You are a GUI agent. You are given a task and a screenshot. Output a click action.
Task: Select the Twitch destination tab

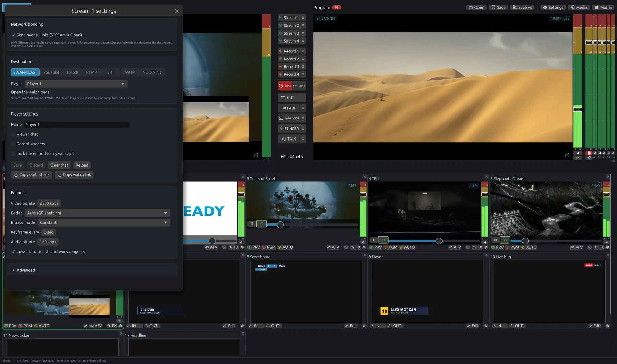click(72, 72)
